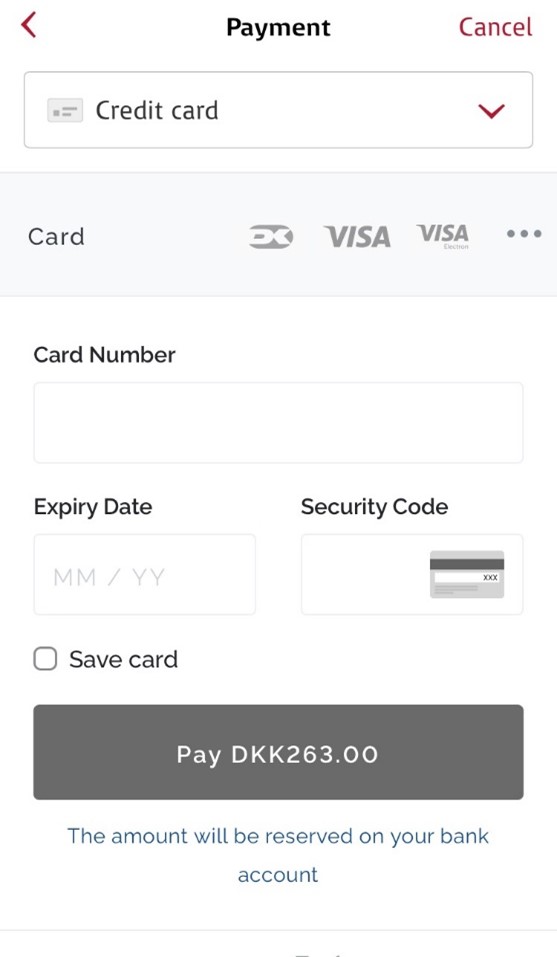Viewport: 557px width, 957px height.
Task: Click the Pay DKK263.00 button
Action: click(278, 752)
